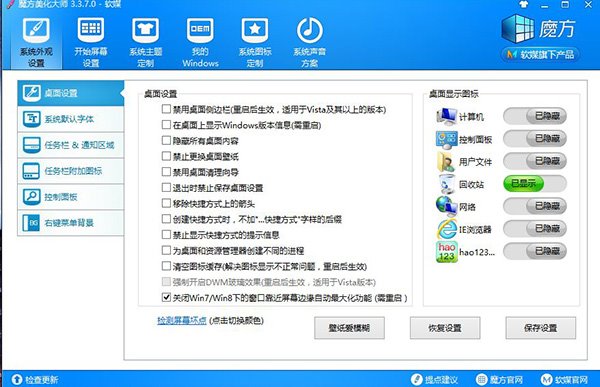Check 禁止显示快捷方式的提示信息 checkbox

click(166, 235)
